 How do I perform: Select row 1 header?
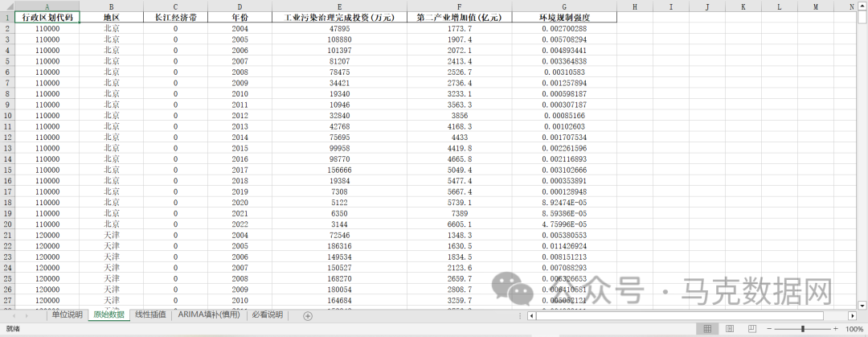[x=6, y=17]
